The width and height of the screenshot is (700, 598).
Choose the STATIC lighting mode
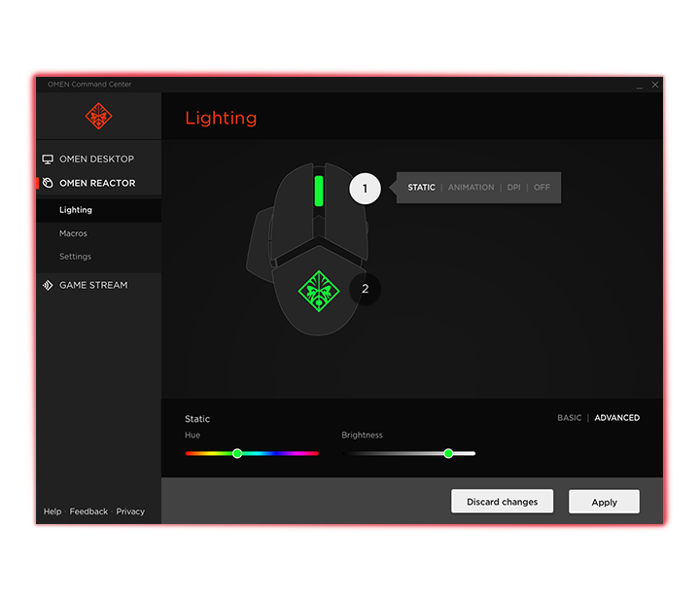pyautogui.click(x=421, y=188)
